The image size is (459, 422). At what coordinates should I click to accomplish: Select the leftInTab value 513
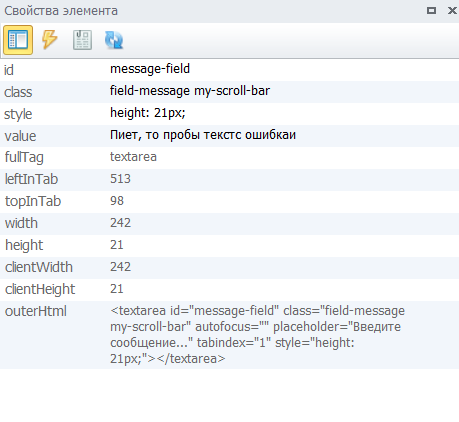click(x=120, y=179)
